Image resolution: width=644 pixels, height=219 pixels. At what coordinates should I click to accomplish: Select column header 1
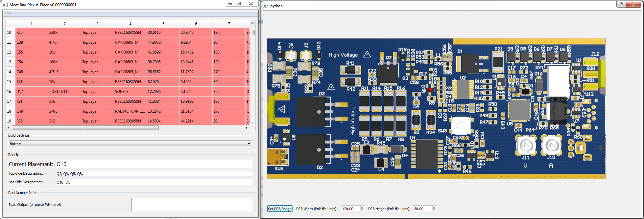coord(32,24)
